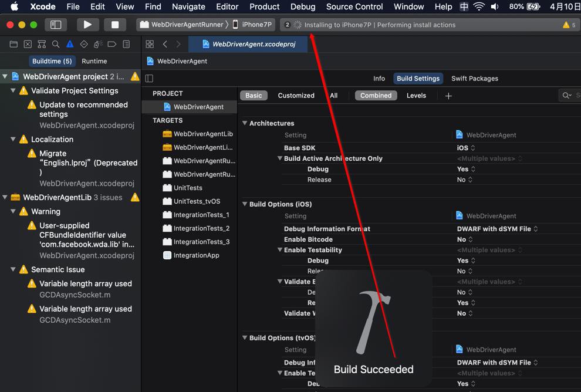Filter build settings to Basic
This screenshot has height=392, width=581.
[254, 96]
